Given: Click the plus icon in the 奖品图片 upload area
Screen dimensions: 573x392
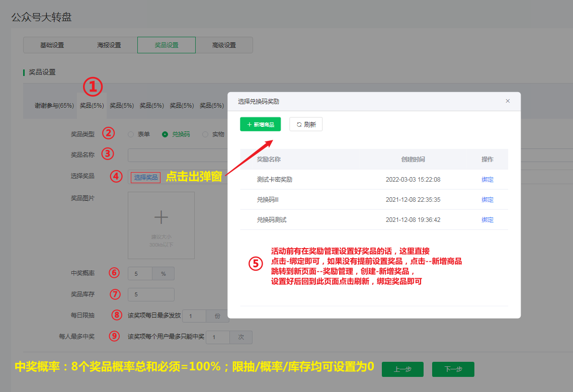Looking at the screenshot, I should (161, 216).
